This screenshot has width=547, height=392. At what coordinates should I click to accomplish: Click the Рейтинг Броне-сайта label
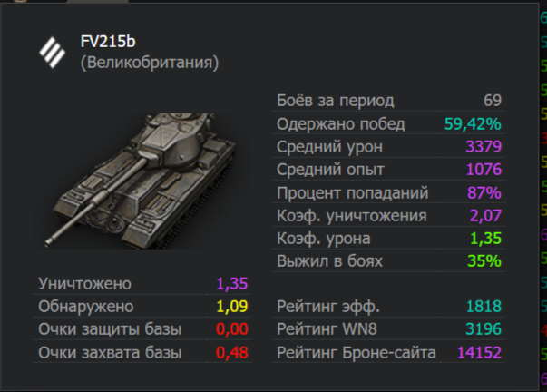[357, 353]
